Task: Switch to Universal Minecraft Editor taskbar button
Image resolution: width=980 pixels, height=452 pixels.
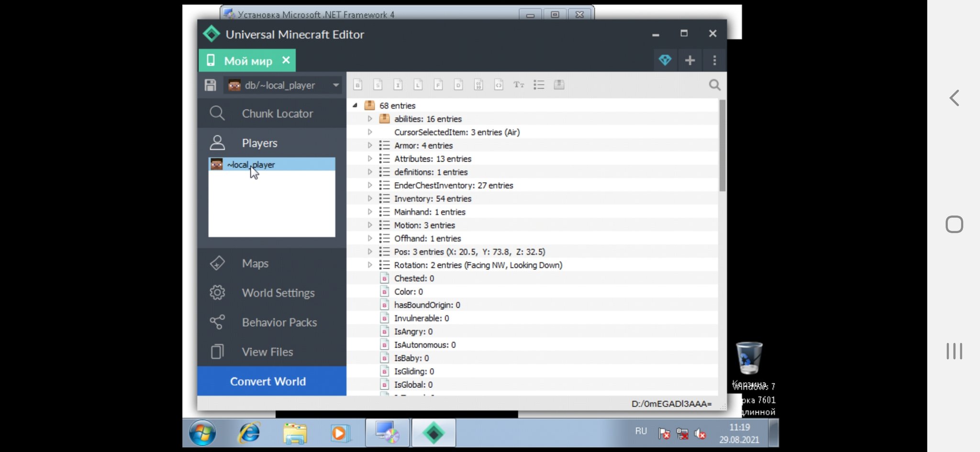Action: [434, 433]
